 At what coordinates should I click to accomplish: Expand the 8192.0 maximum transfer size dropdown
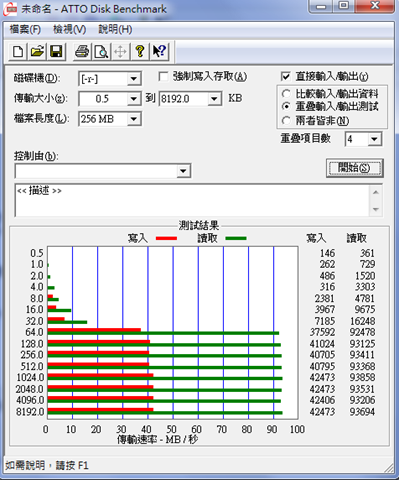214,99
